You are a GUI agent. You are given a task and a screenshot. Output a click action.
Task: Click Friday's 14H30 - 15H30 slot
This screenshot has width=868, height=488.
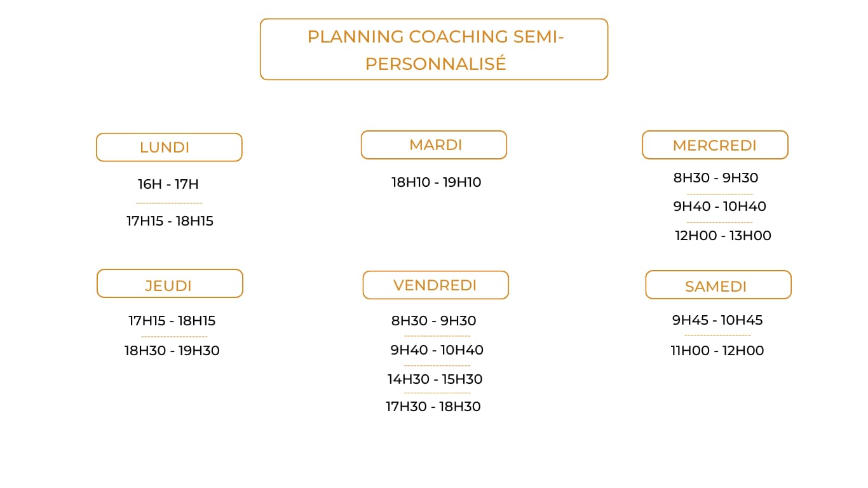[435, 379]
